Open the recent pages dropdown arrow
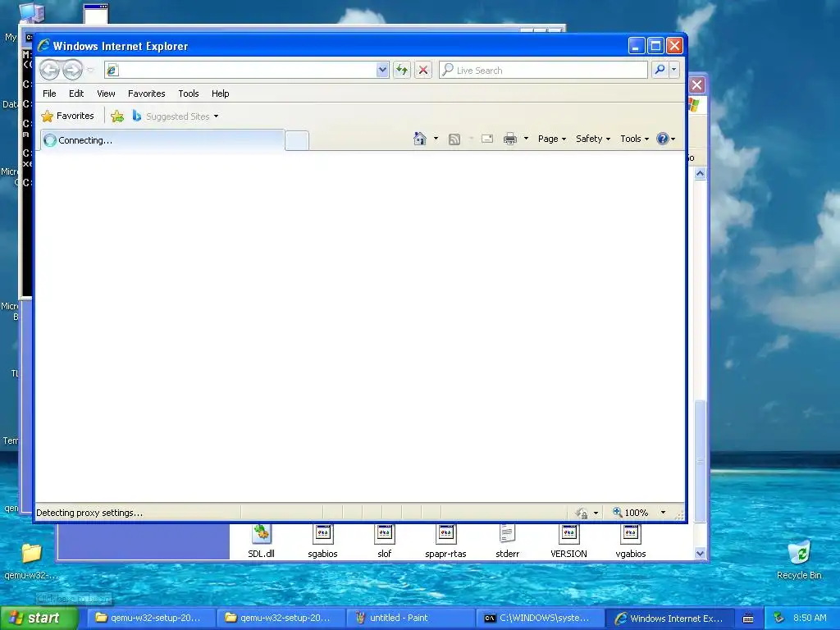The image size is (840, 630). pyautogui.click(x=90, y=71)
